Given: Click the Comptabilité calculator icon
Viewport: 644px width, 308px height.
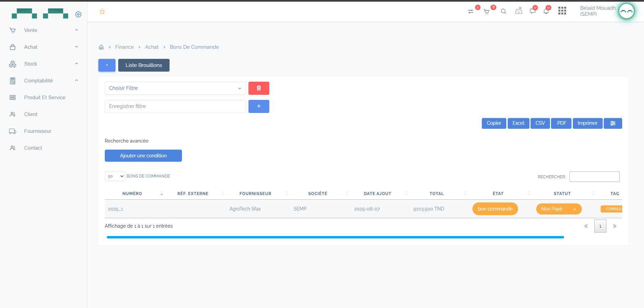Looking at the screenshot, I should (x=13, y=81).
